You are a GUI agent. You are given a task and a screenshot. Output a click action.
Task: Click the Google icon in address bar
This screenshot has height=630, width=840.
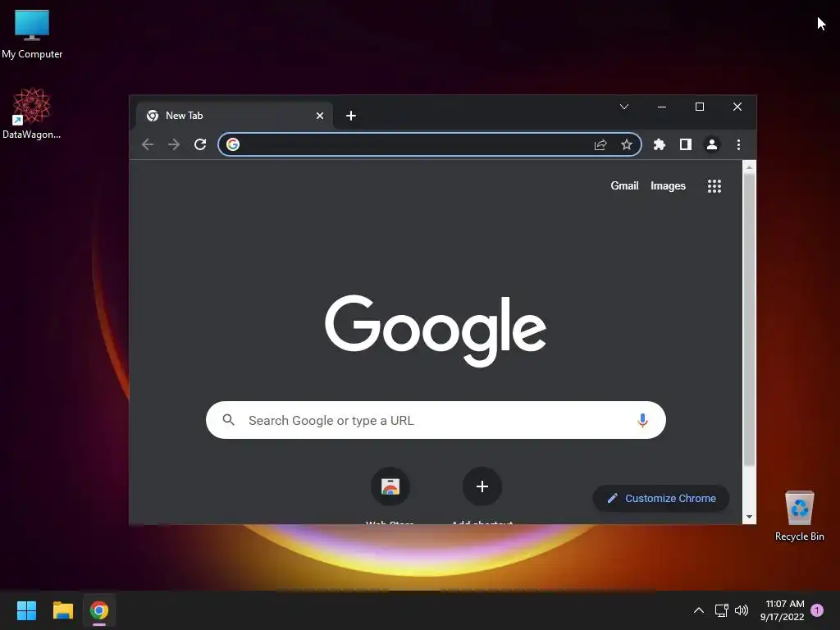233,144
